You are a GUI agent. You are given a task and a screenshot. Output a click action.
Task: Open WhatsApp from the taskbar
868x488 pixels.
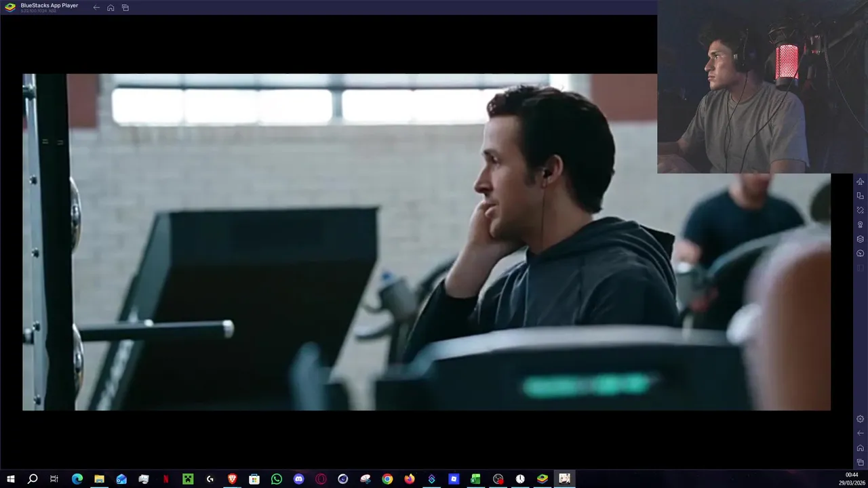(x=277, y=479)
